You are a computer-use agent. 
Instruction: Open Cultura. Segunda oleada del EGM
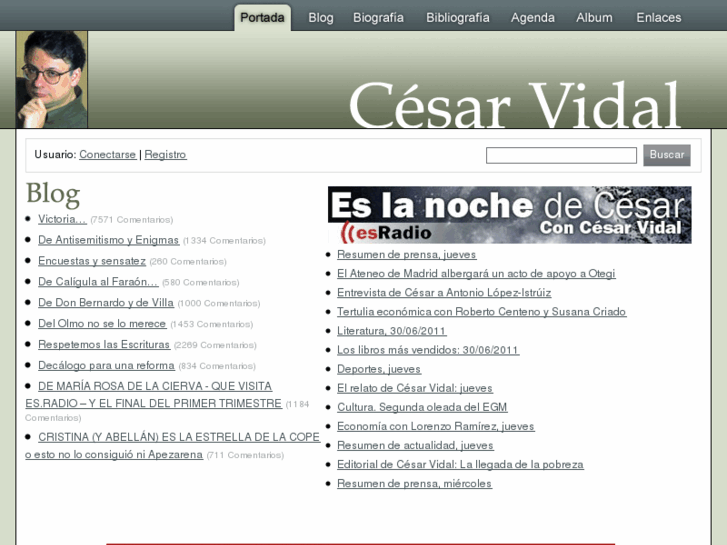[x=422, y=407]
